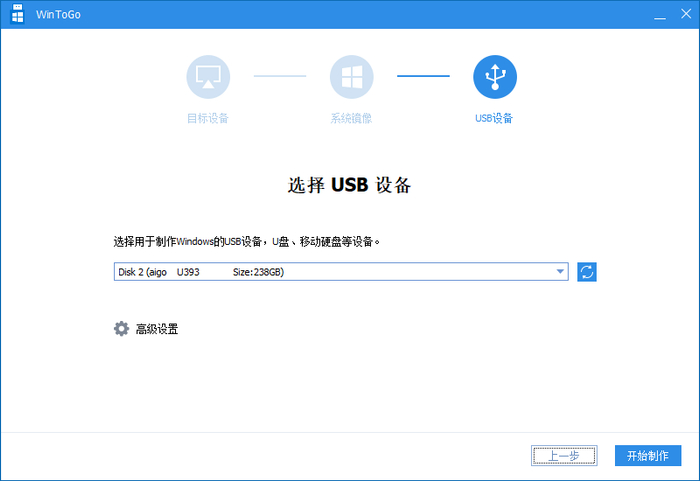The image size is (700, 481).
Task: Click the 高级设置 gear icon
Action: pos(121,329)
